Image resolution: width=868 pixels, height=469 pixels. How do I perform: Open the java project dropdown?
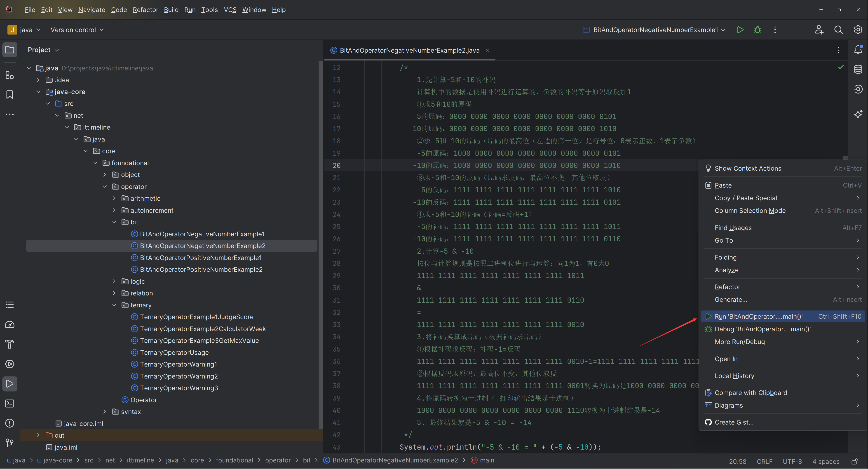coord(24,30)
